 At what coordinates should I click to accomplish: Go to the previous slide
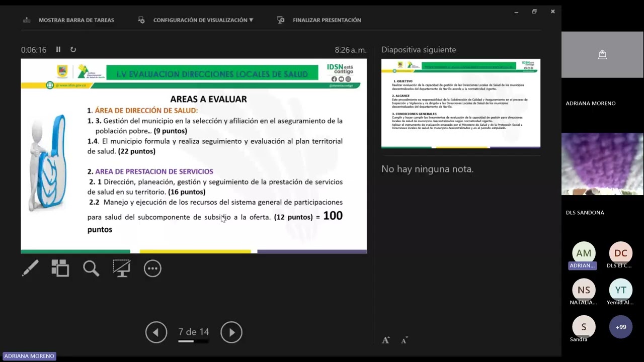pyautogui.click(x=156, y=332)
